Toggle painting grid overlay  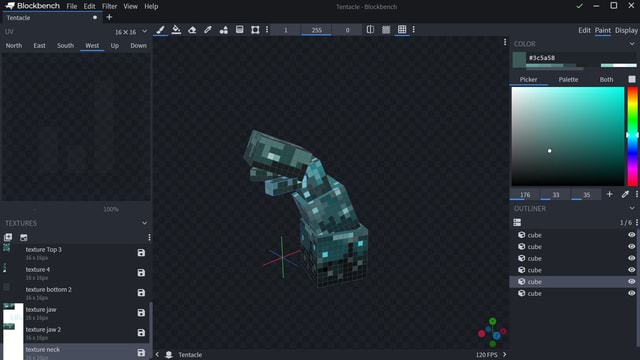tap(402, 29)
